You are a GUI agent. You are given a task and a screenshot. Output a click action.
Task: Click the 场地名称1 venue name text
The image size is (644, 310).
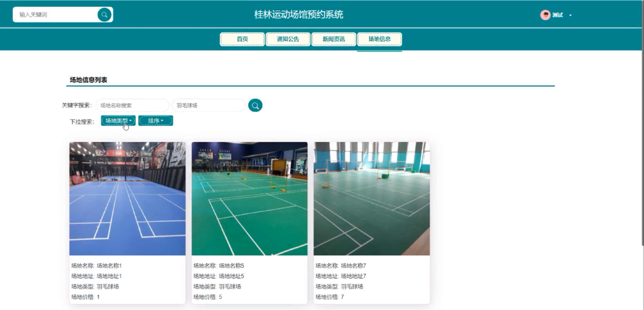pyautogui.click(x=109, y=265)
